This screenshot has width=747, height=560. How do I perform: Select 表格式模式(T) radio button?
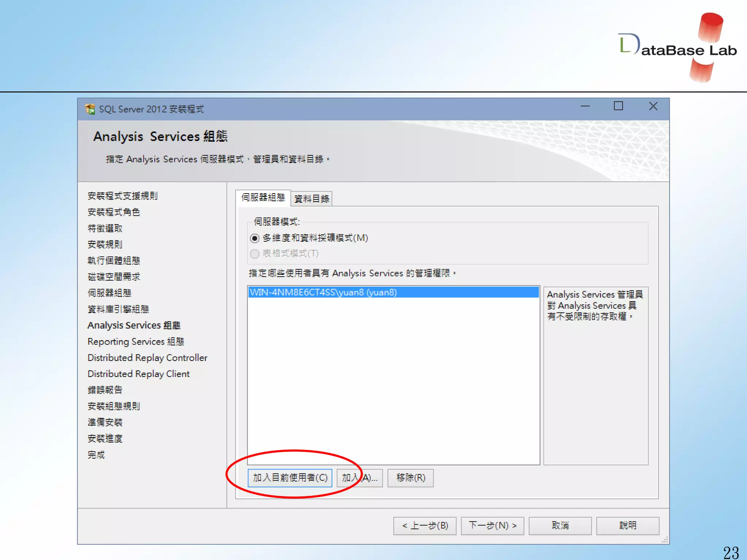tap(255, 254)
